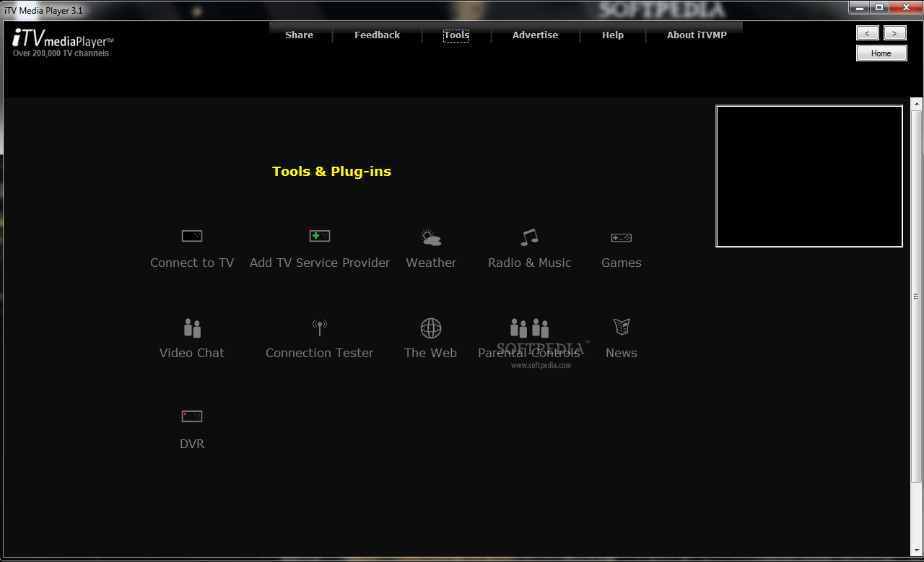Click the Video Chat label
This screenshot has width=924, height=562.
(192, 353)
